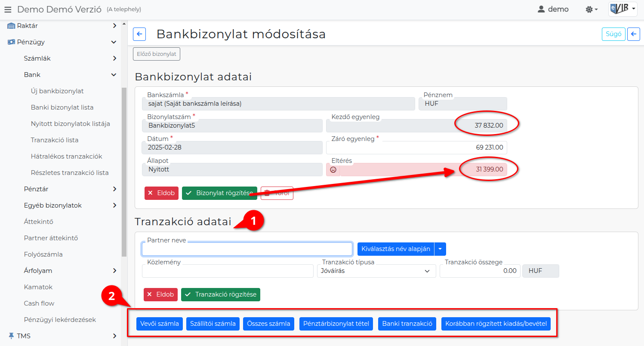Click the Vevői számla button
The width and height of the screenshot is (644, 346).
(160, 324)
